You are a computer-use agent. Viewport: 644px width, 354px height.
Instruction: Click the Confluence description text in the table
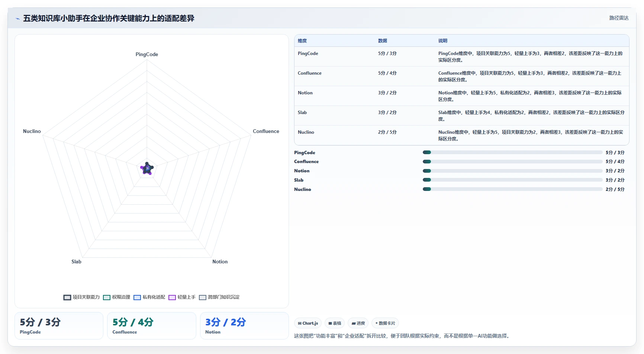pyautogui.click(x=530, y=77)
